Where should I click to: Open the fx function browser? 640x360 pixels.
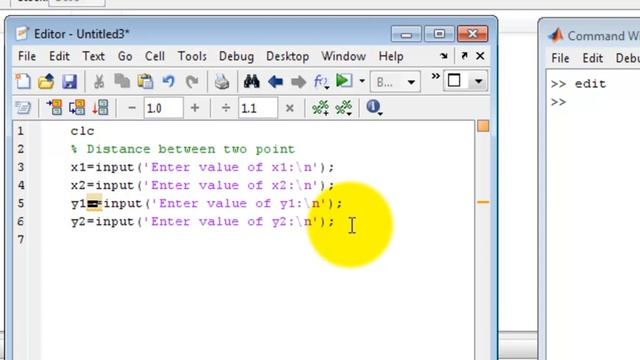[x=321, y=82]
